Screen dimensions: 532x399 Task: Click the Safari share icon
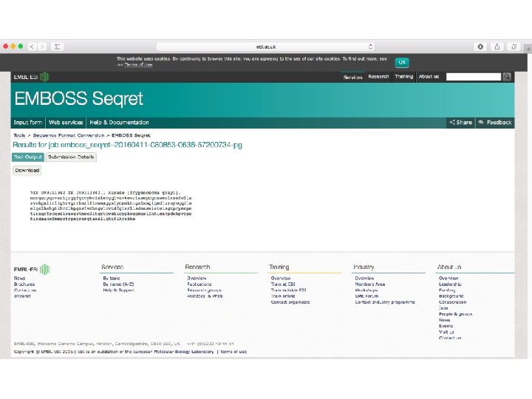pos(497,47)
